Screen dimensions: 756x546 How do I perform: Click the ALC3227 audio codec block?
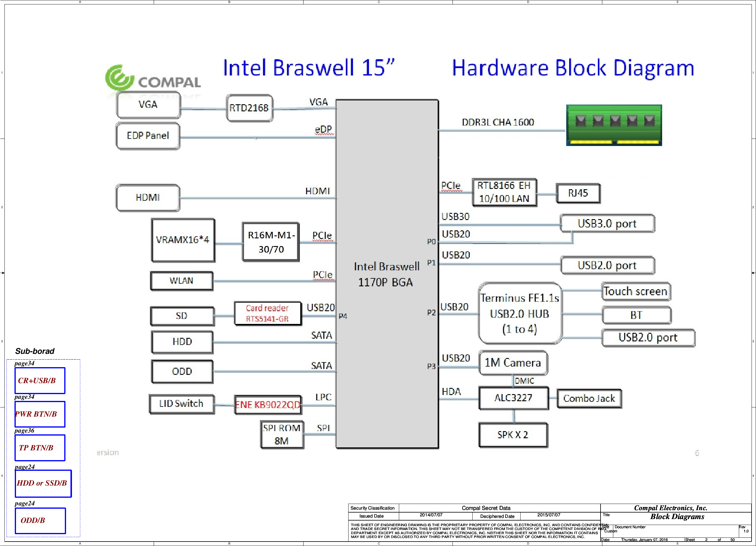513,398
